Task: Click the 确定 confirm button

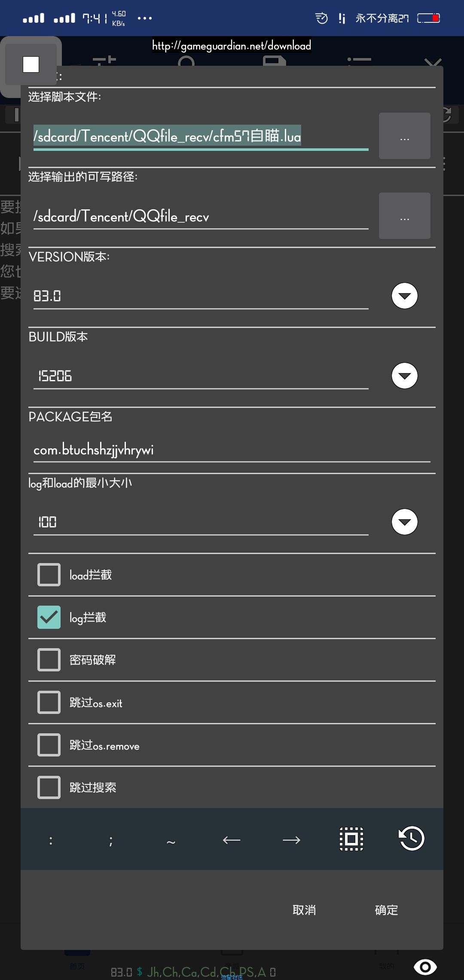Action: pos(387,910)
